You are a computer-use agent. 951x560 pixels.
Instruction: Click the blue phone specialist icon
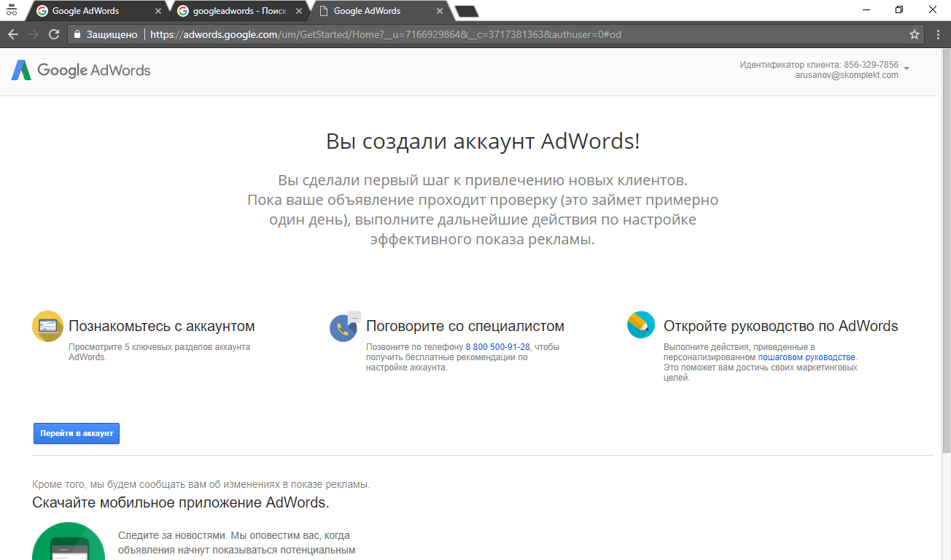[343, 328]
